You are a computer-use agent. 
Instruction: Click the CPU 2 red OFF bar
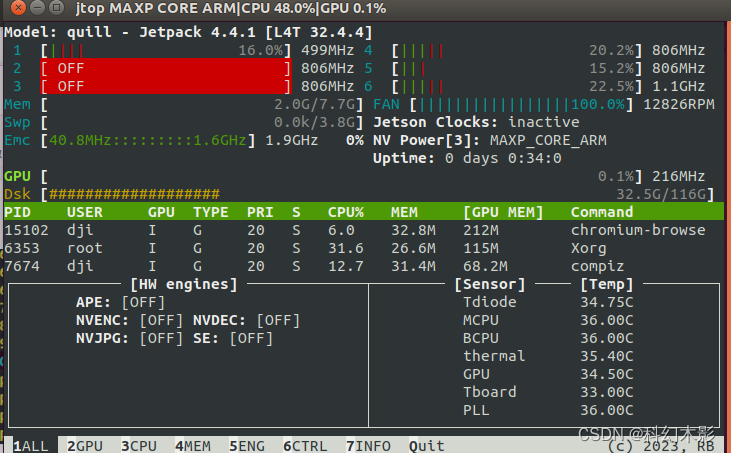(x=166, y=68)
